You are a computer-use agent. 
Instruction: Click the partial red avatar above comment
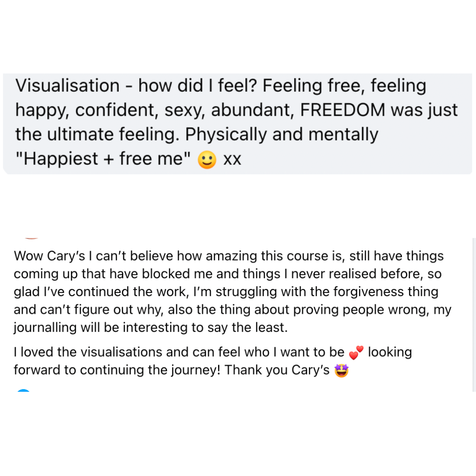pos(32,238)
